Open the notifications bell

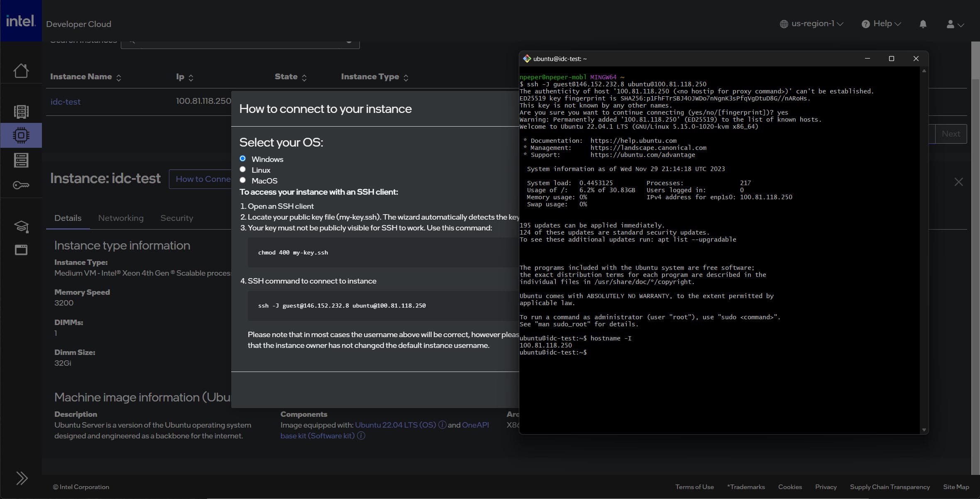point(923,24)
